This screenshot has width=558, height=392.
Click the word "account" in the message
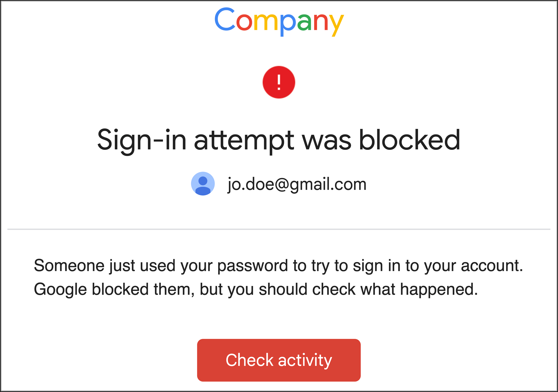492,265
